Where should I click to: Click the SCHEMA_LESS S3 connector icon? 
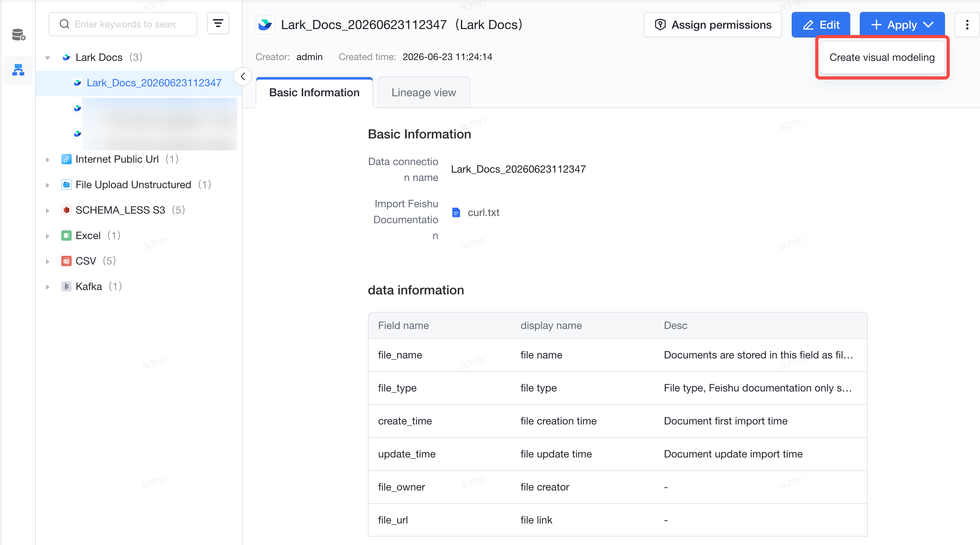(66, 210)
